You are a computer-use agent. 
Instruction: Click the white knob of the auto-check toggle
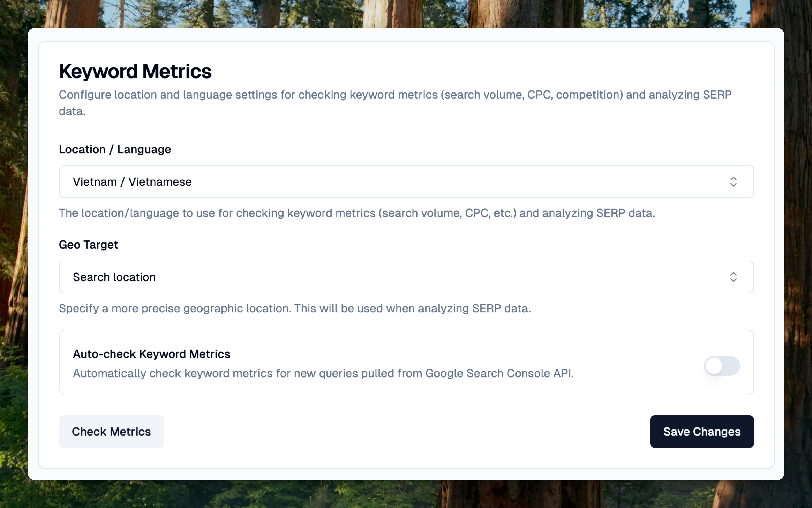click(714, 366)
